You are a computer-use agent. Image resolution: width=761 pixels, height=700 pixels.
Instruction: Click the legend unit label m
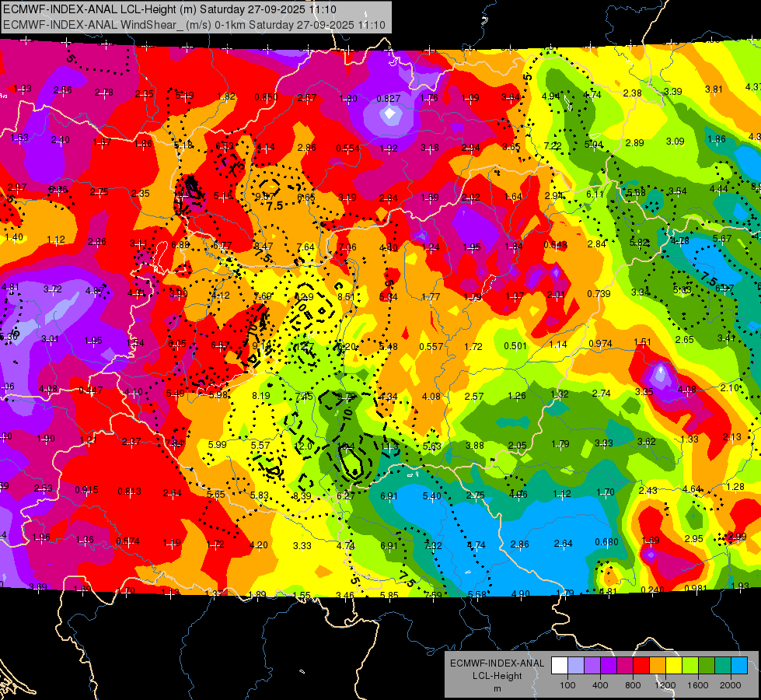pos(497,688)
